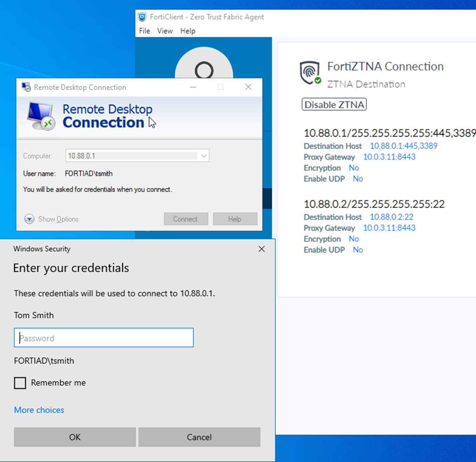Click the FortiZTNA Connection title
The width and height of the screenshot is (476, 462).
[x=385, y=66]
